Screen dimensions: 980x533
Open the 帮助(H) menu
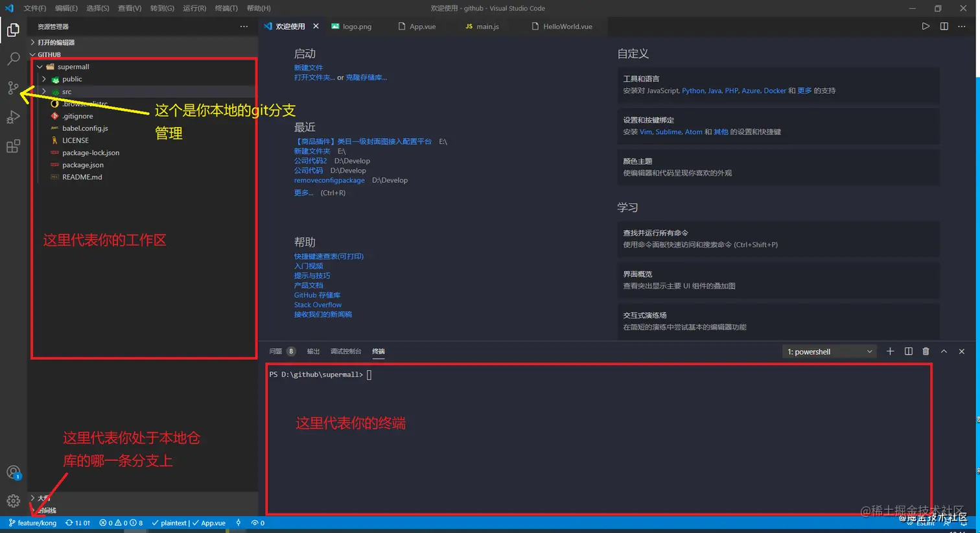click(x=259, y=8)
